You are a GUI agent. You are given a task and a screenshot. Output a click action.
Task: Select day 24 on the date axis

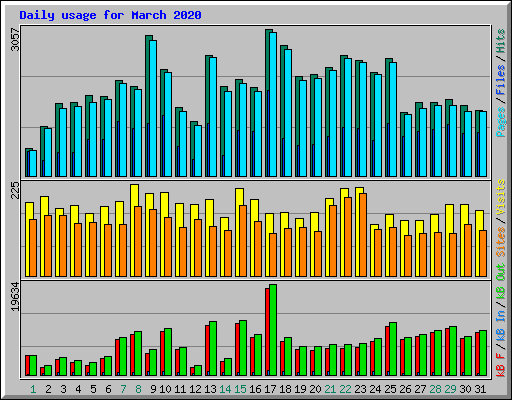tap(375, 389)
